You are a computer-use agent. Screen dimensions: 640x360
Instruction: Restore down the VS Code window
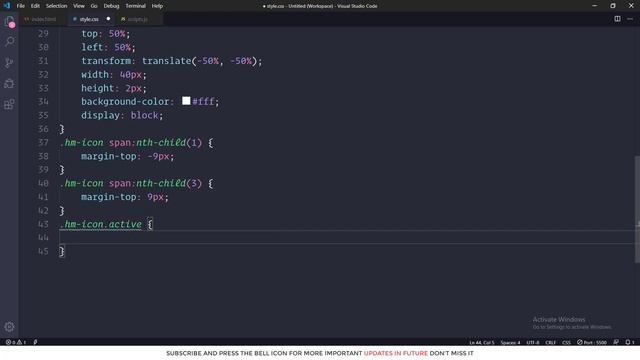(x=613, y=6)
